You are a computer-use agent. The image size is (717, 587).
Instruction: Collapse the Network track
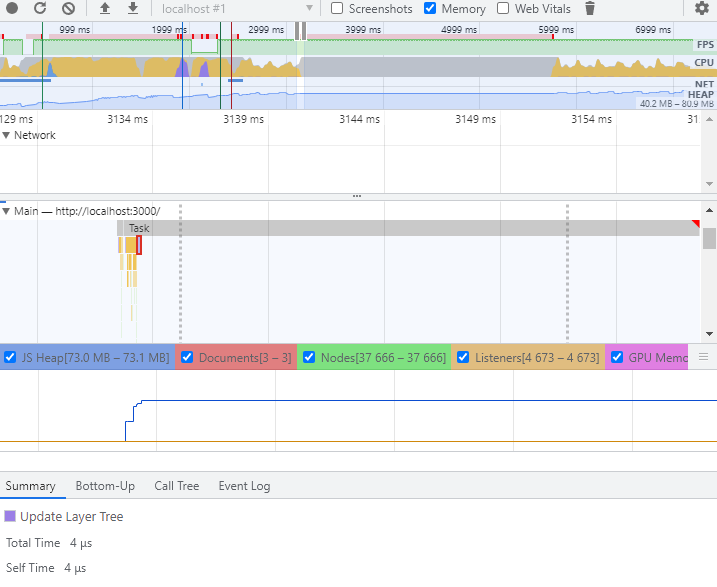(x=6, y=135)
